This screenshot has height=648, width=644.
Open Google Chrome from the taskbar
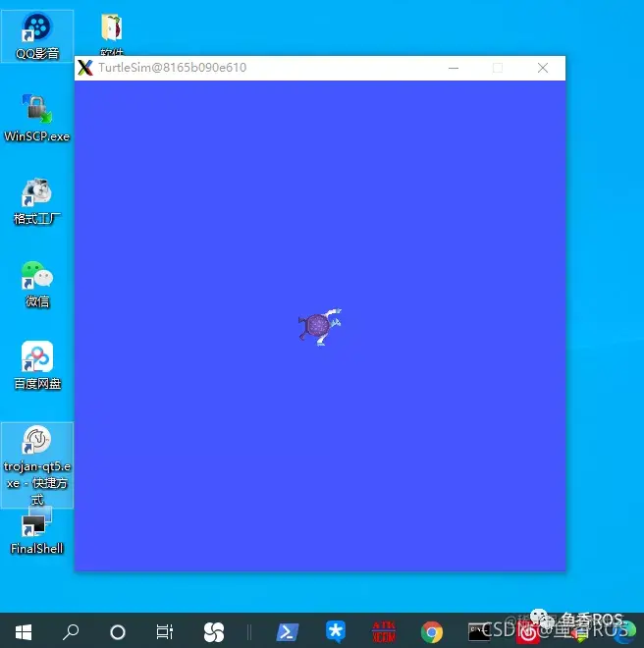pos(432,632)
